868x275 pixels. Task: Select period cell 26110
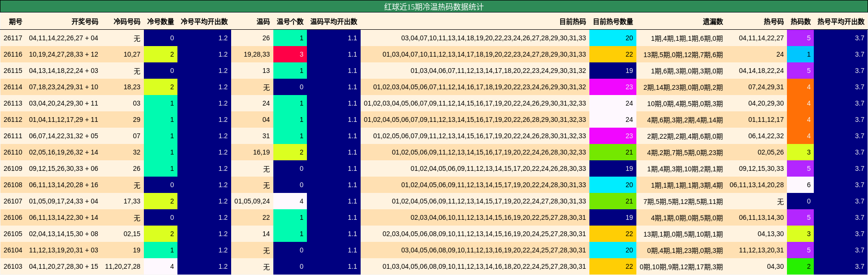(x=13, y=152)
